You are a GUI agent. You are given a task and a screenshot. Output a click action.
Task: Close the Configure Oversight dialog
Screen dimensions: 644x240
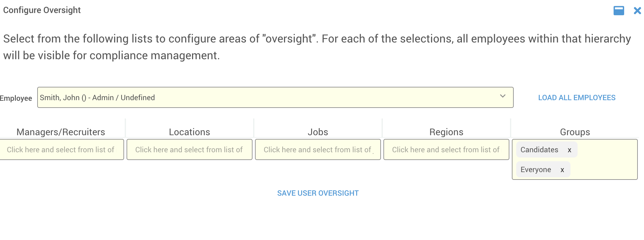click(x=637, y=11)
